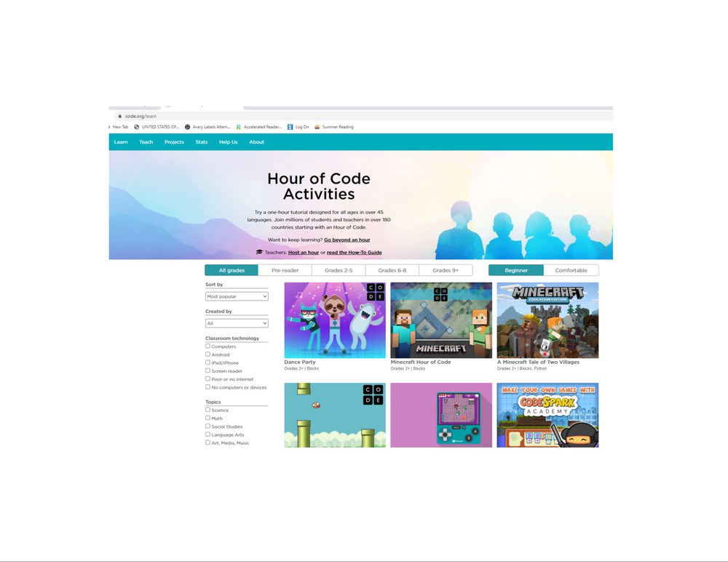Screen dimensions: 728x562
Task: Select the Grades 6-8 filter tab
Action: point(392,270)
